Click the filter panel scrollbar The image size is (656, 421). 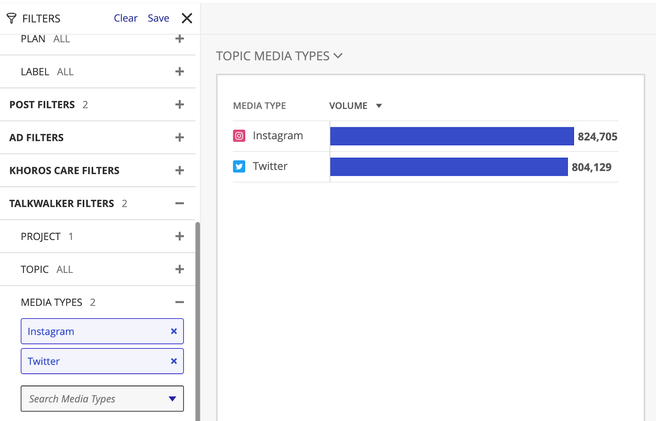click(x=197, y=321)
